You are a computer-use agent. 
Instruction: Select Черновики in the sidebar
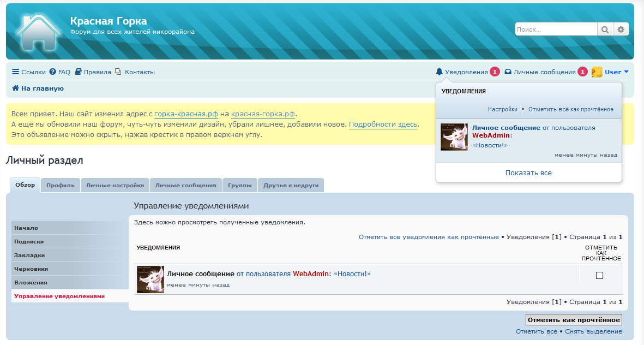tap(31, 269)
